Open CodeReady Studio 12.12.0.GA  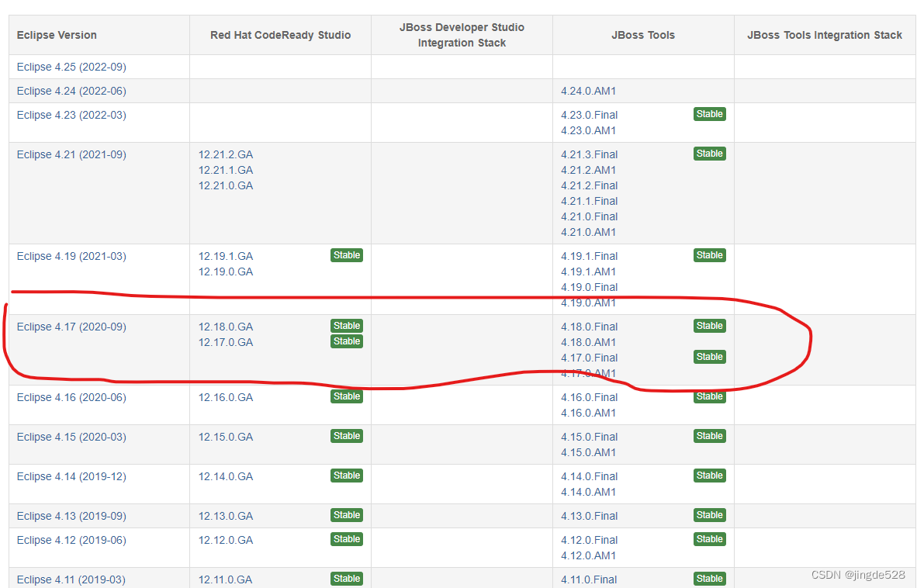click(x=226, y=540)
